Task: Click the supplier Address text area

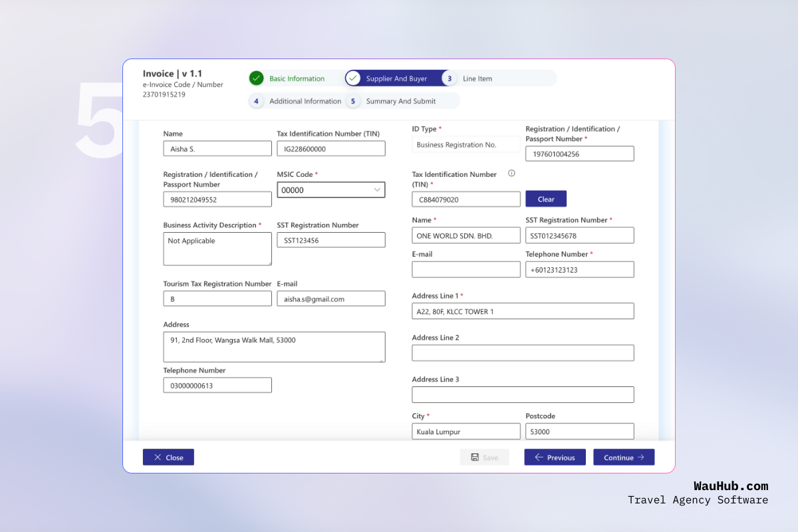Action: [274, 347]
